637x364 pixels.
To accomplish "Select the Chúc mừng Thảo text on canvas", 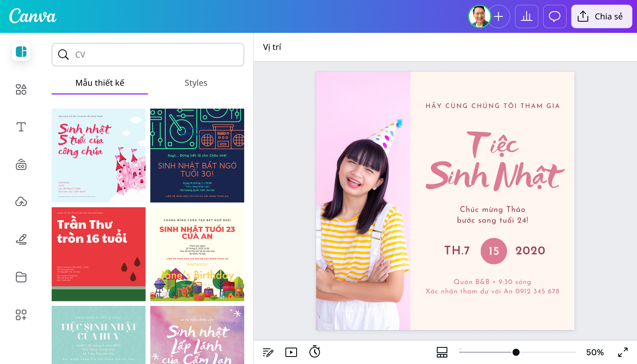I will (x=493, y=215).
